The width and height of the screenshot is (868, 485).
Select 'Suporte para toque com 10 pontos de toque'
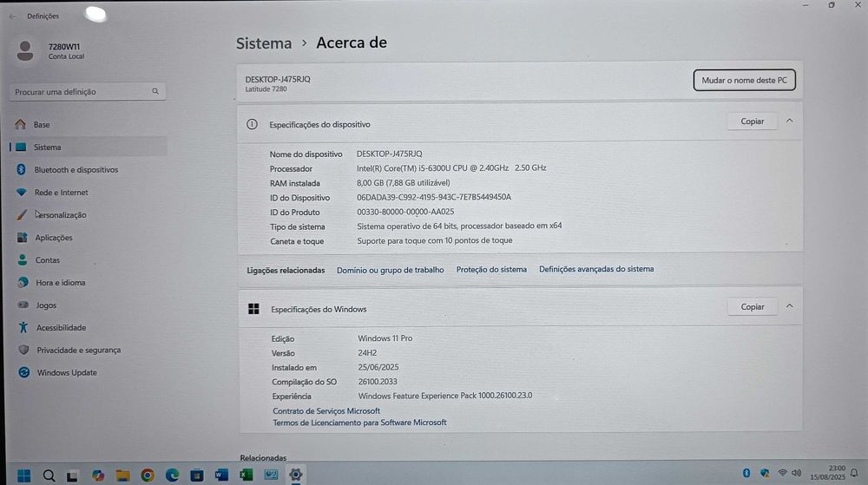tap(435, 240)
